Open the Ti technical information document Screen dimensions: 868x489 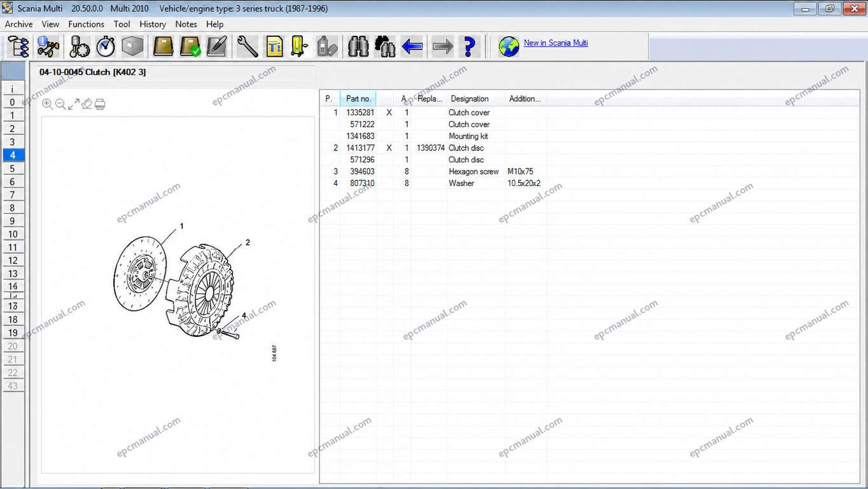click(274, 46)
